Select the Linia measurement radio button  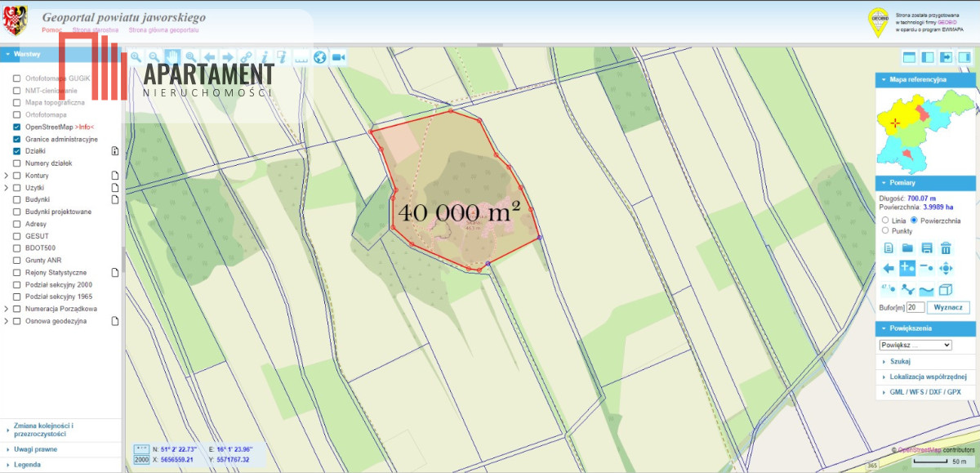885,221
